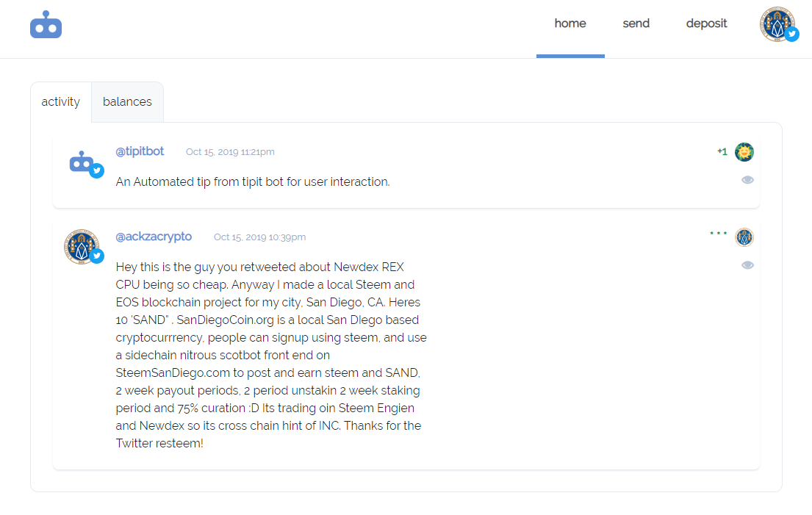Toggle eye visibility on ackzacrypto message

[x=747, y=265]
